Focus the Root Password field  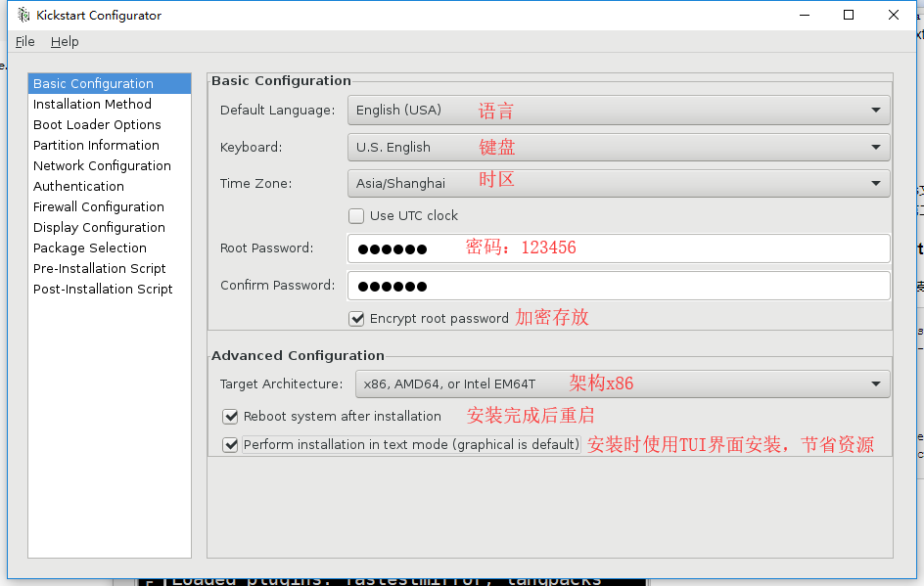619,248
